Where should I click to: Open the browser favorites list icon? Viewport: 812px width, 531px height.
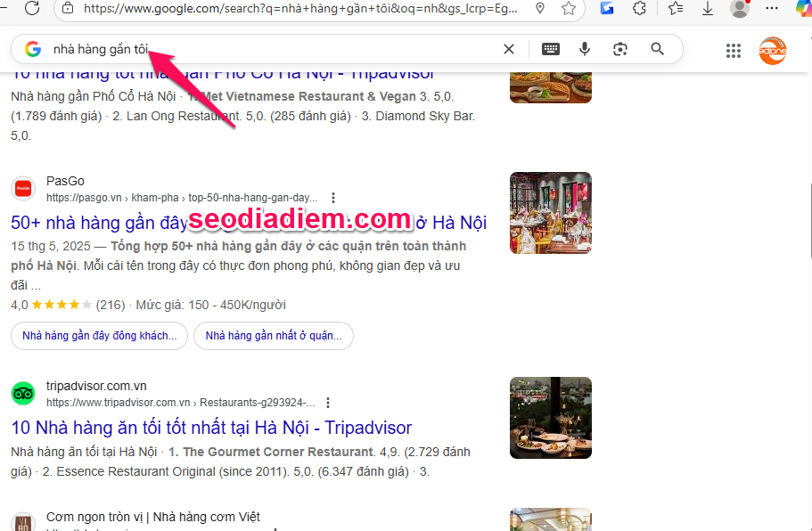(x=675, y=8)
